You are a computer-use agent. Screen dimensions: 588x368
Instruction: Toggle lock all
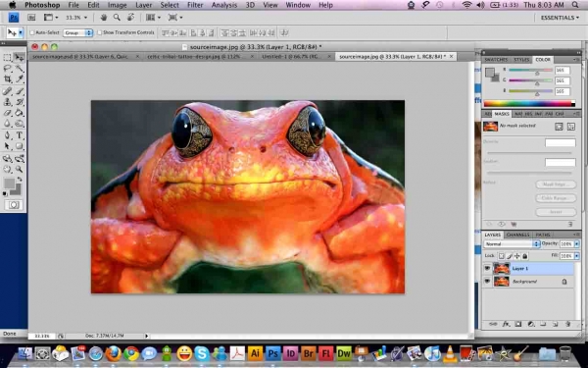[525, 256]
